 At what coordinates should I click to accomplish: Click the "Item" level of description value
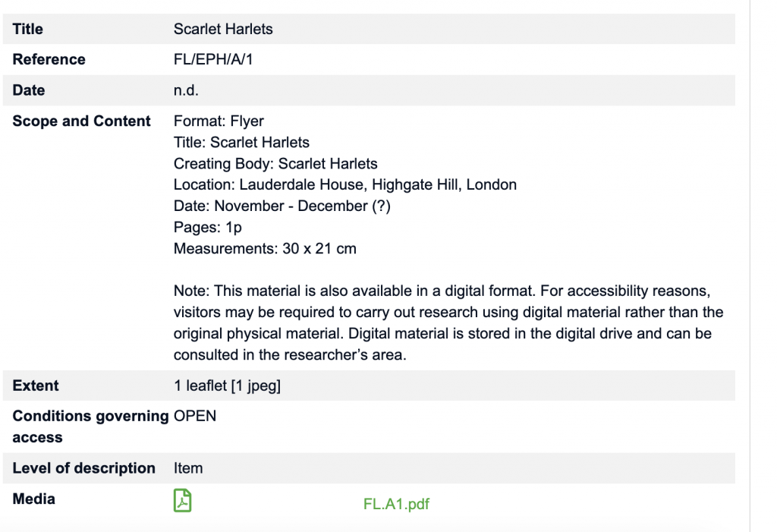[x=188, y=468]
